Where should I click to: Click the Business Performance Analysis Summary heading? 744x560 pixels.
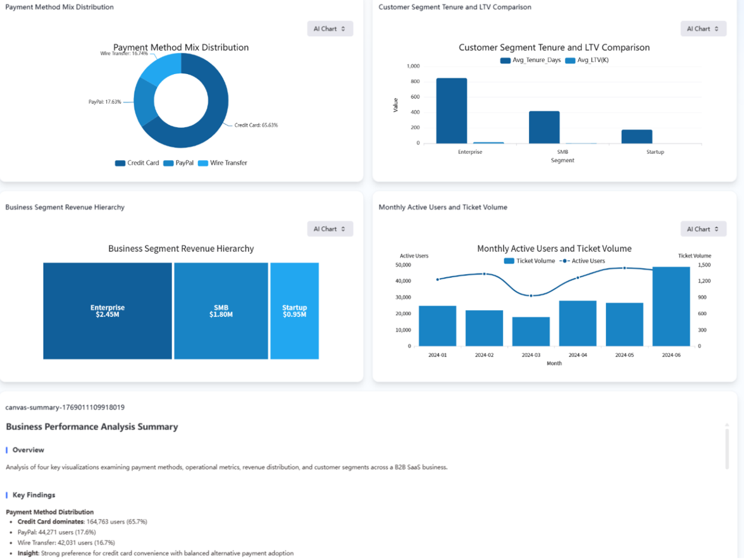tap(92, 426)
